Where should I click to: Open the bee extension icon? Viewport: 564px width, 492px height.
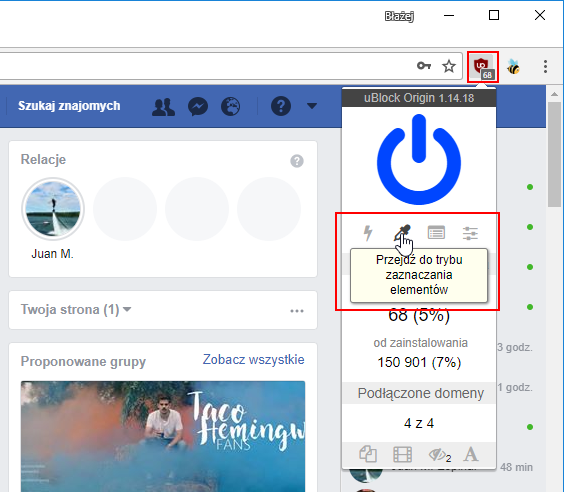(514, 67)
